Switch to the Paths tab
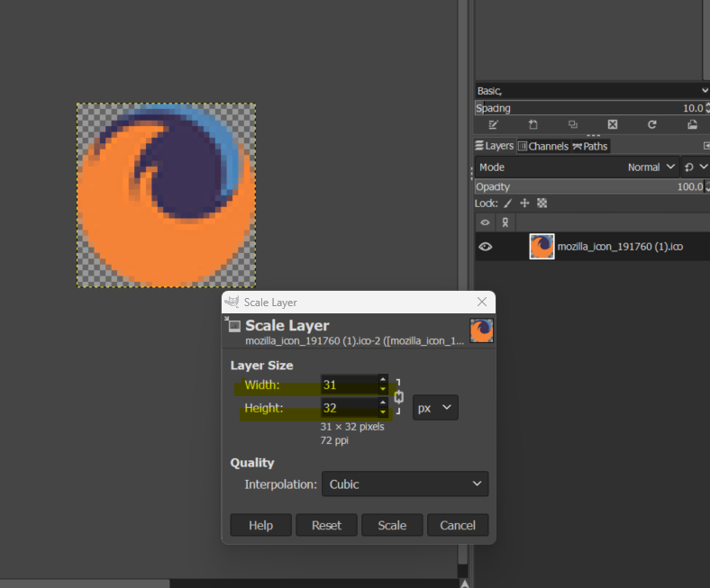The width and height of the screenshot is (710, 588). point(590,146)
